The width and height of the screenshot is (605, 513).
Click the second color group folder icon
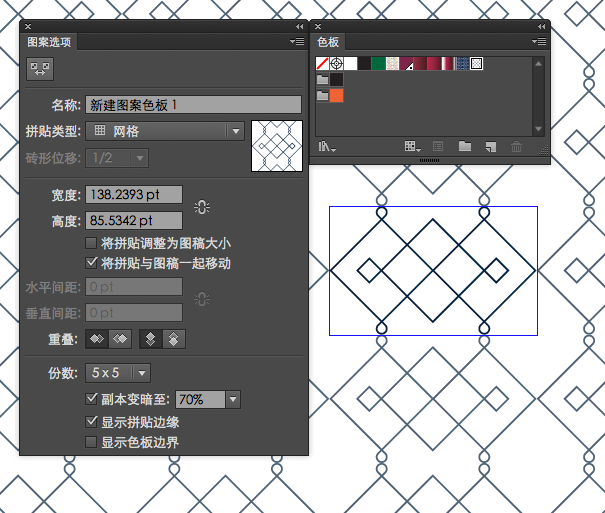pos(322,95)
